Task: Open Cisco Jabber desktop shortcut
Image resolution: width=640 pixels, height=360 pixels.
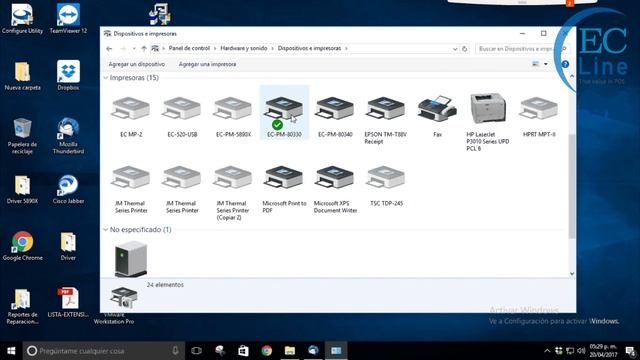Action: point(68,189)
